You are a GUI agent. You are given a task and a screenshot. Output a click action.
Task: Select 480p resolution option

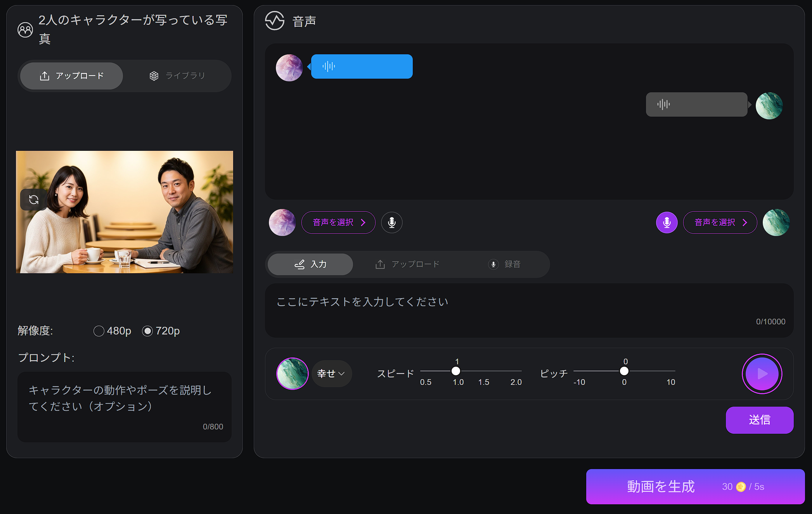click(99, 331)
